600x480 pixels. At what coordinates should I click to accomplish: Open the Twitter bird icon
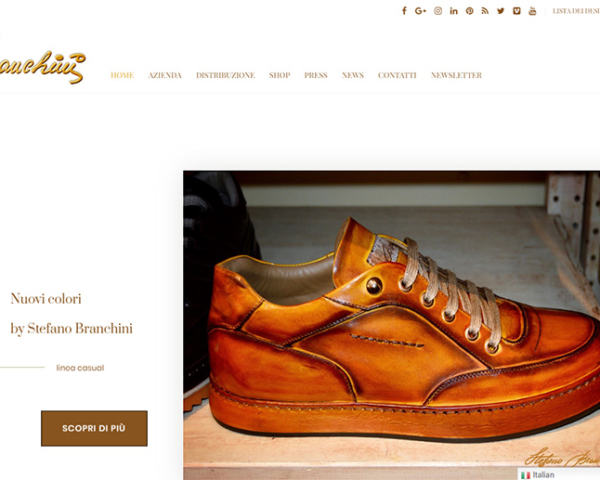(x=501, y=11)
